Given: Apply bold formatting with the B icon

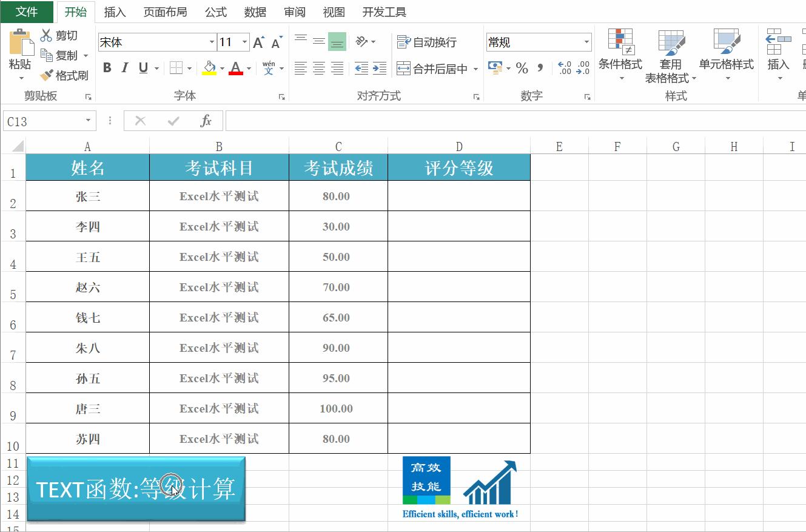Looking at the screenshot, I should [107, 68].
